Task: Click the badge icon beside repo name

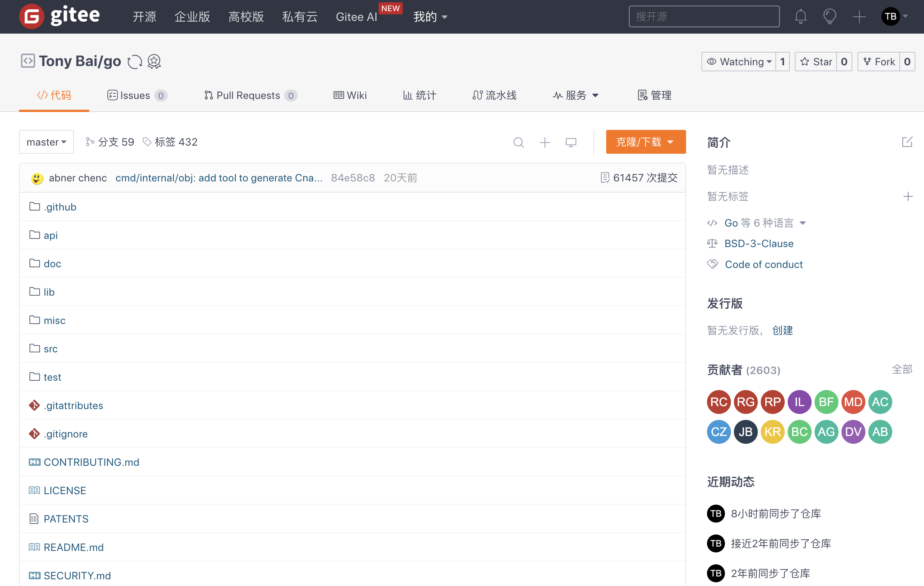Action: (154, 61)
